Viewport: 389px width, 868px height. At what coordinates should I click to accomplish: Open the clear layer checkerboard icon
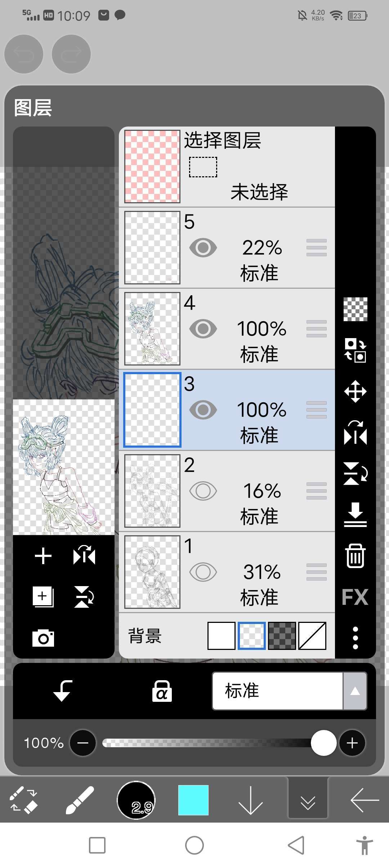coord(355,309)
